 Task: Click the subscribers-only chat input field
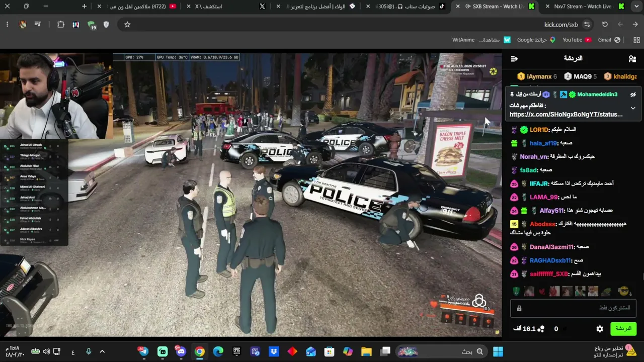point(573,308)
